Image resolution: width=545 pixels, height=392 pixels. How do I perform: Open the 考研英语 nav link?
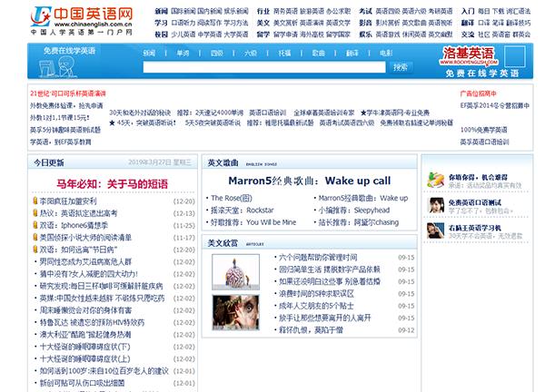click(440, 11)
